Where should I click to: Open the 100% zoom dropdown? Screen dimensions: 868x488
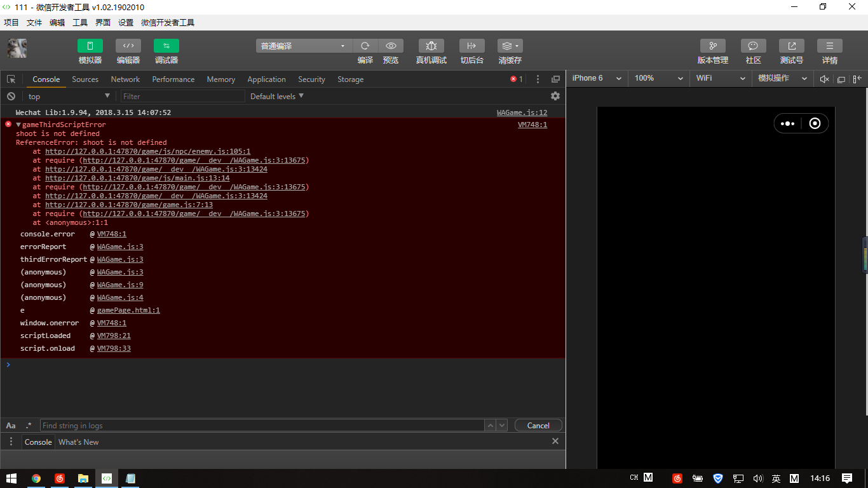(659, 78)
